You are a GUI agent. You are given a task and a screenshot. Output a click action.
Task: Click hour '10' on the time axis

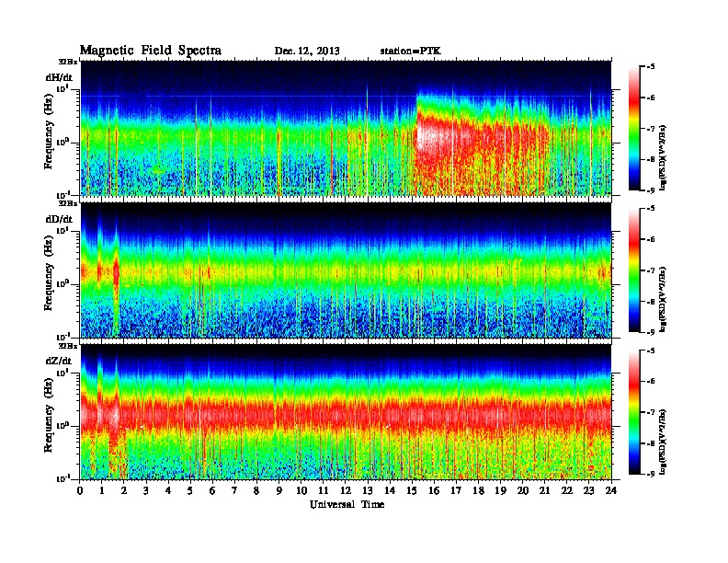point(301,490)
